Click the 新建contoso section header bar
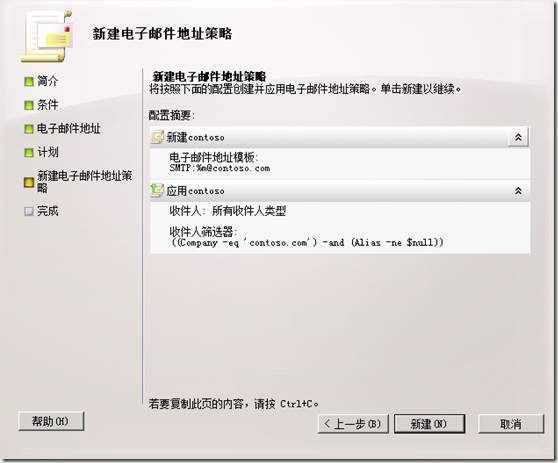 tap(339, 137)
